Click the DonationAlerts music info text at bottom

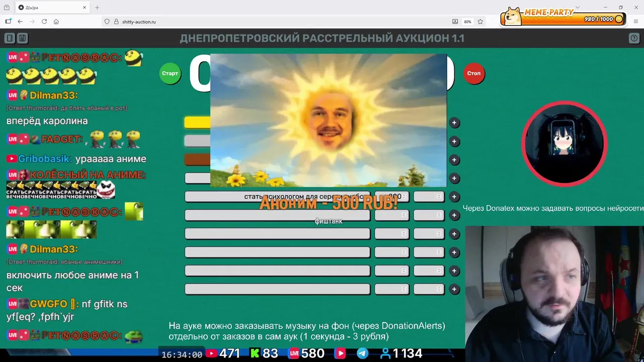coord(307,331)
